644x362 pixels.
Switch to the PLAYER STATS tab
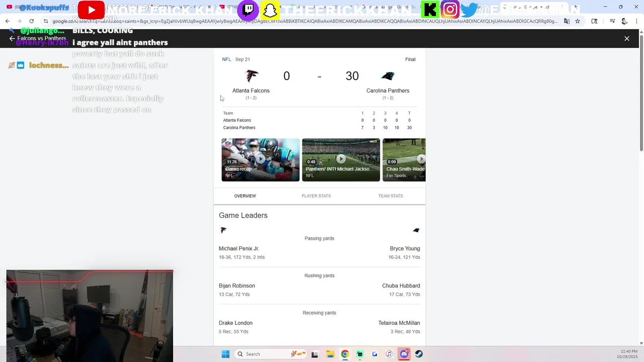[316, 196]
